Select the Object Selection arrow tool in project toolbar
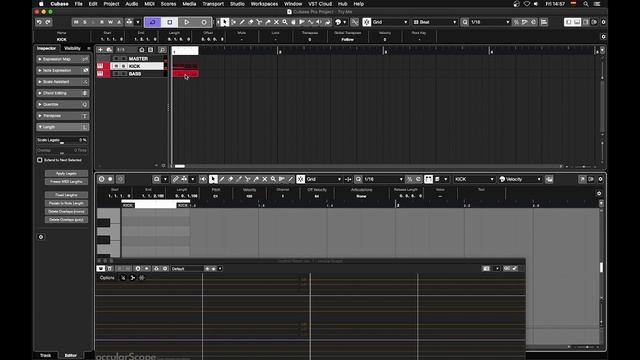The image size is (640, 360). [225, 22]
